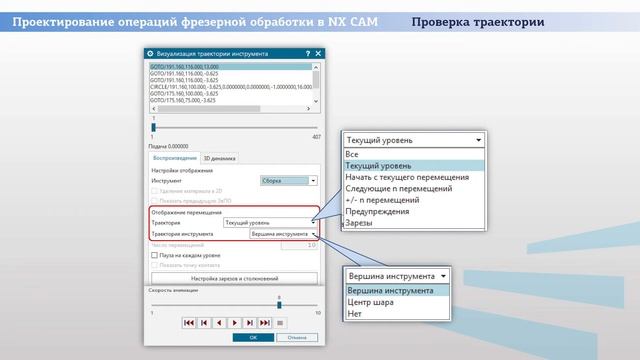
Task: Open 'Инструмент' dropdown showing Сборка
Action: (x=289, y=181)
